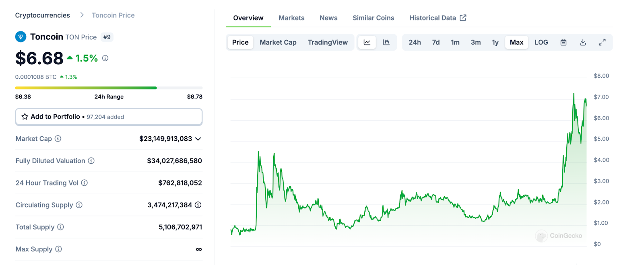Set chart range to 1y
Viewport: 644px width, 265px height.
point(495,42)
